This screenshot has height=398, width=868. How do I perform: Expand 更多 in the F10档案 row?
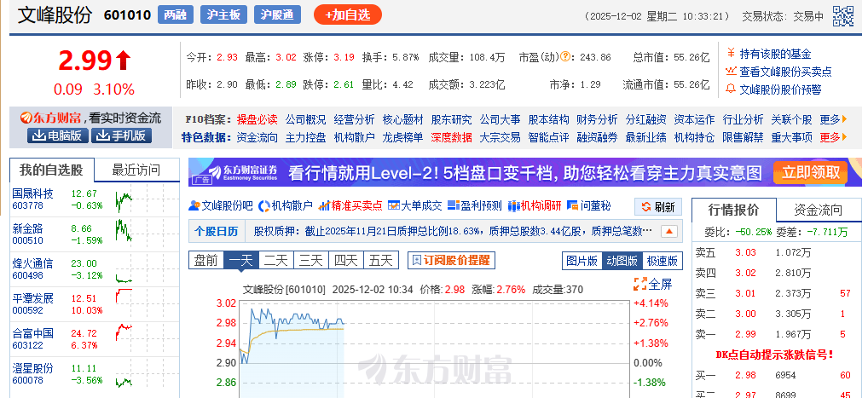click(x=833, y=119)
